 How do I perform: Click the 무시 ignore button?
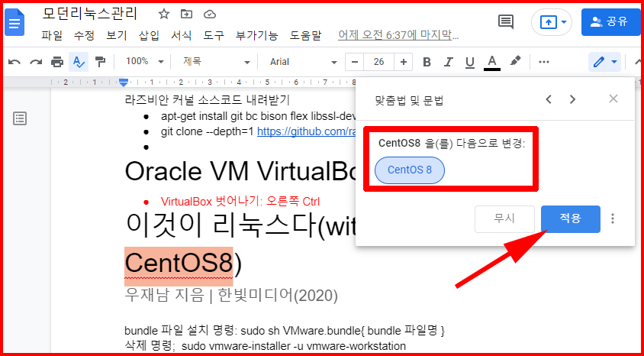(505, 219)
